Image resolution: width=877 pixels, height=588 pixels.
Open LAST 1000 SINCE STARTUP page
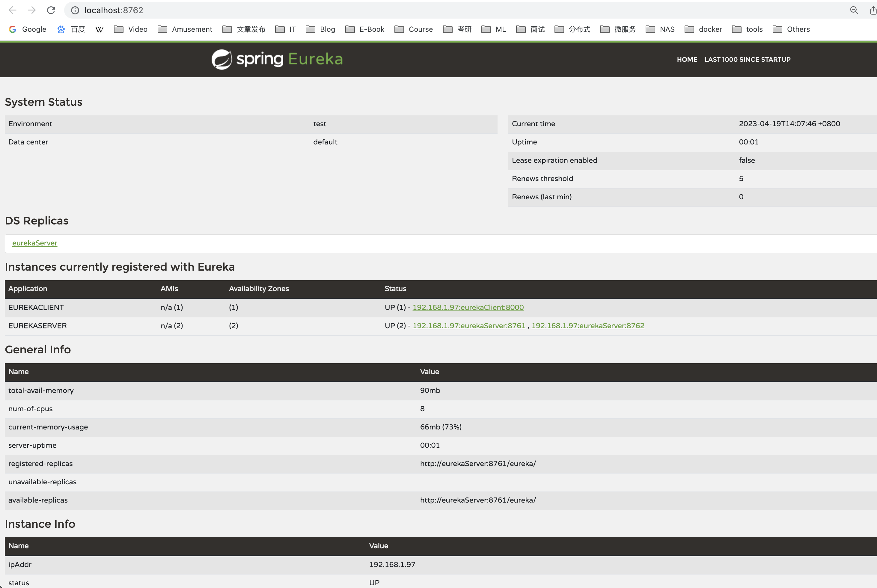pos(747,59)
